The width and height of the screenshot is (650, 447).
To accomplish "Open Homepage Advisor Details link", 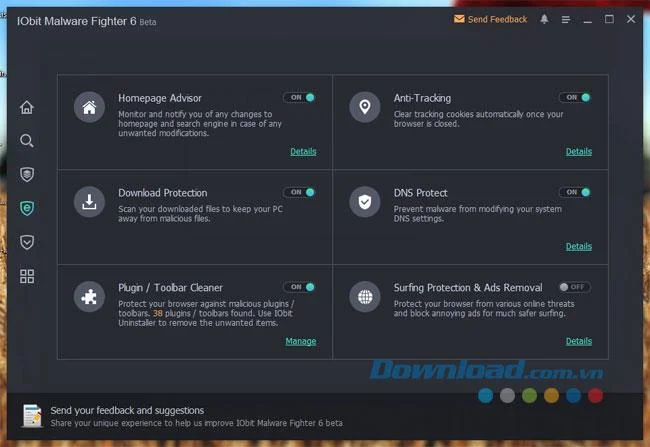I will point(303,151).
